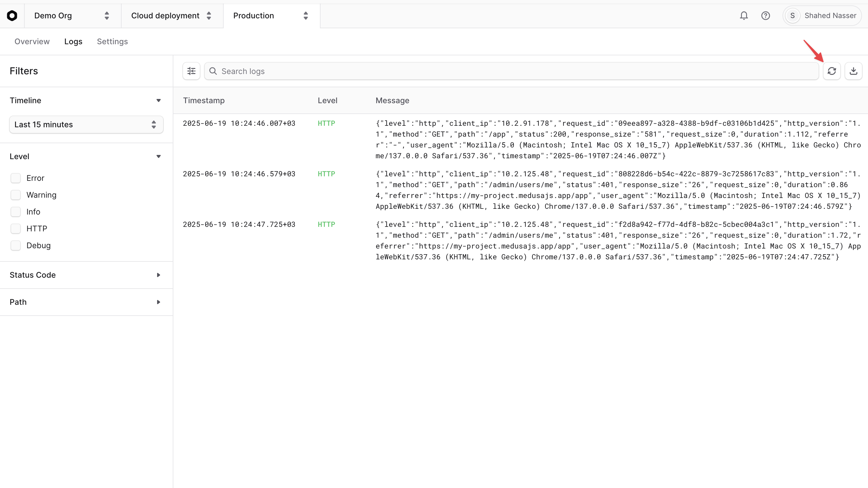Click the refresh logs icon

[x=832, y=71]
